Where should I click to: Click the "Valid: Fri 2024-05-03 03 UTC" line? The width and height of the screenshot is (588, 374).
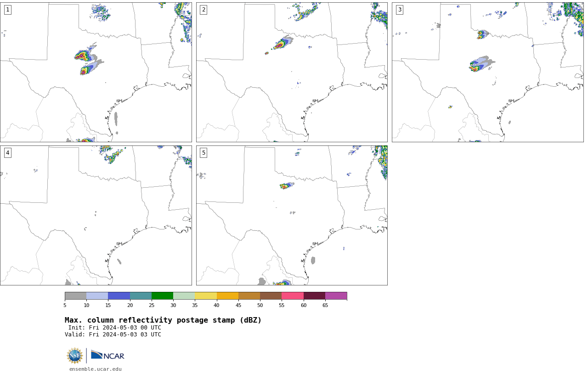[x=113, y=335]
